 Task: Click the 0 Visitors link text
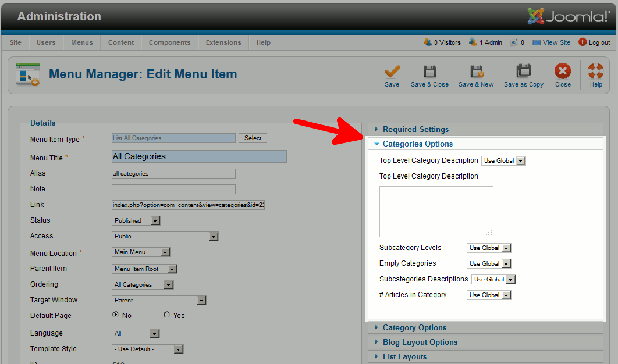[447, 42]
